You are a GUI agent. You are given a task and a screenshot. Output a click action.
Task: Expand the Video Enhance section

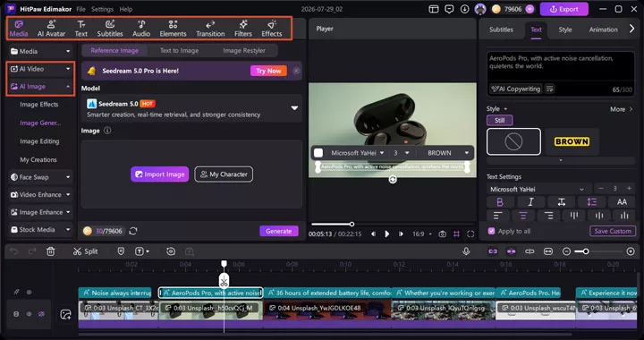(40, 195)
